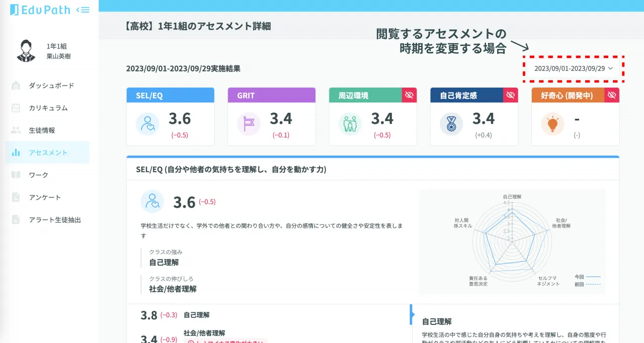This screenshot has width=644, height=343.
Task: Toggle visibility eye on 好奇心 card
Action: [x=612, y=95]
